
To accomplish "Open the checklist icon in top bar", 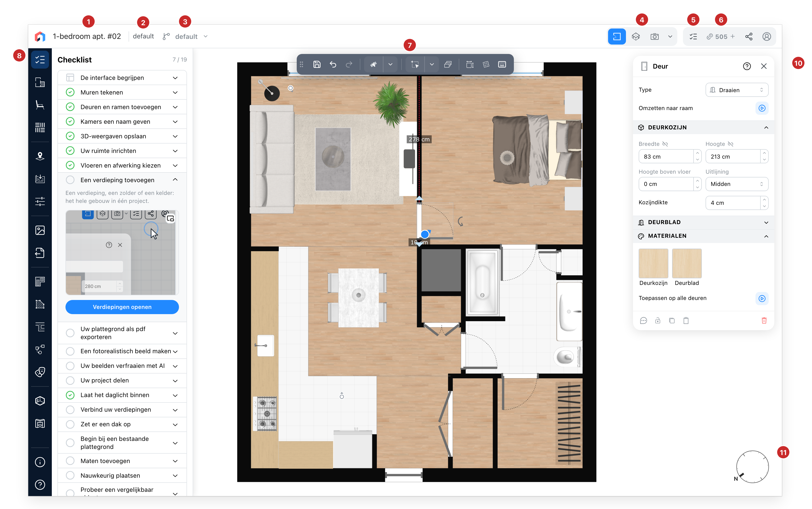I will click(x=693, y=36).
